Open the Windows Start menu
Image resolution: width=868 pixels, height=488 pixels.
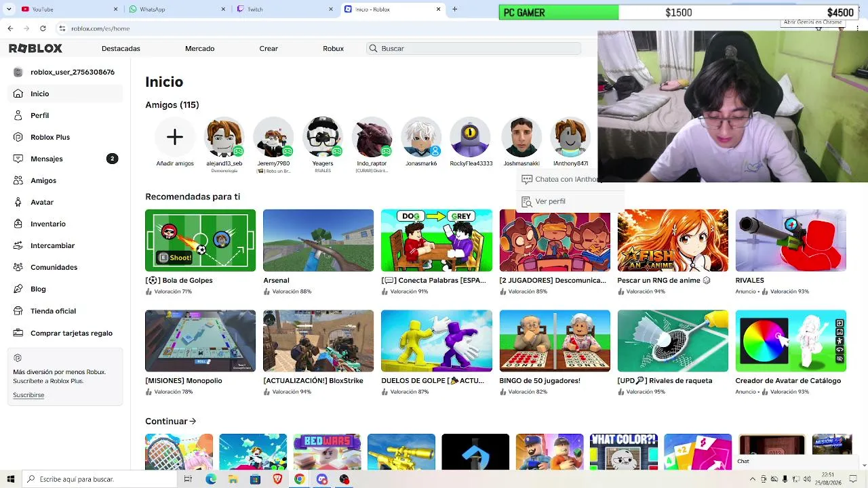11,479
